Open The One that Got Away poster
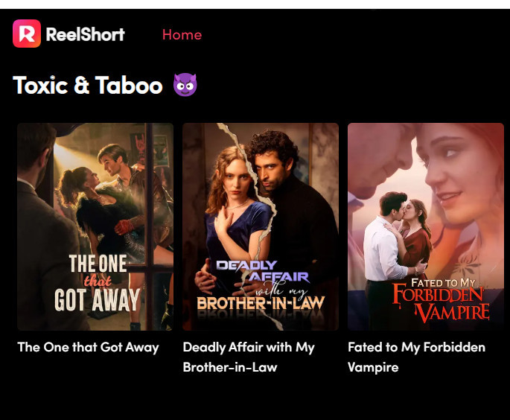Viewport: 510px width, 420px height. pyautogui.click(x=95, y=226)
